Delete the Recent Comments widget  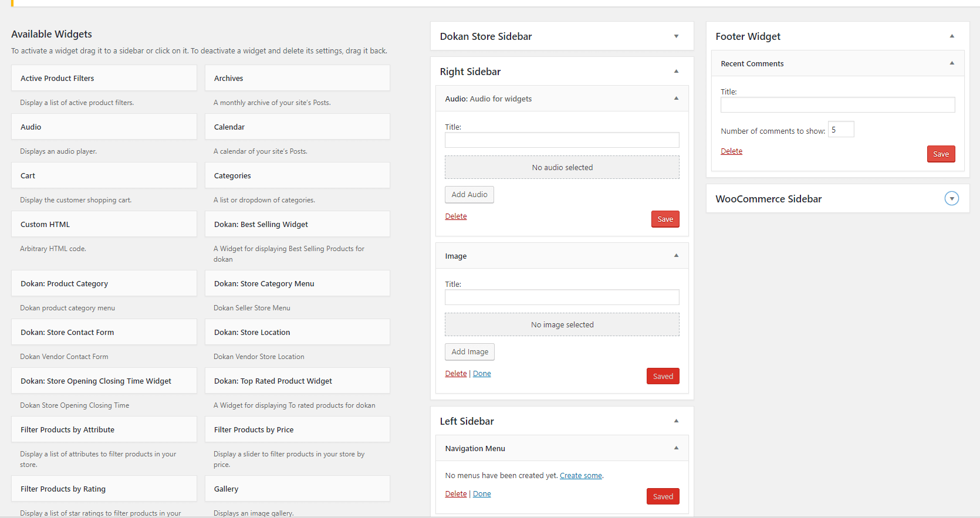point(731,151)
